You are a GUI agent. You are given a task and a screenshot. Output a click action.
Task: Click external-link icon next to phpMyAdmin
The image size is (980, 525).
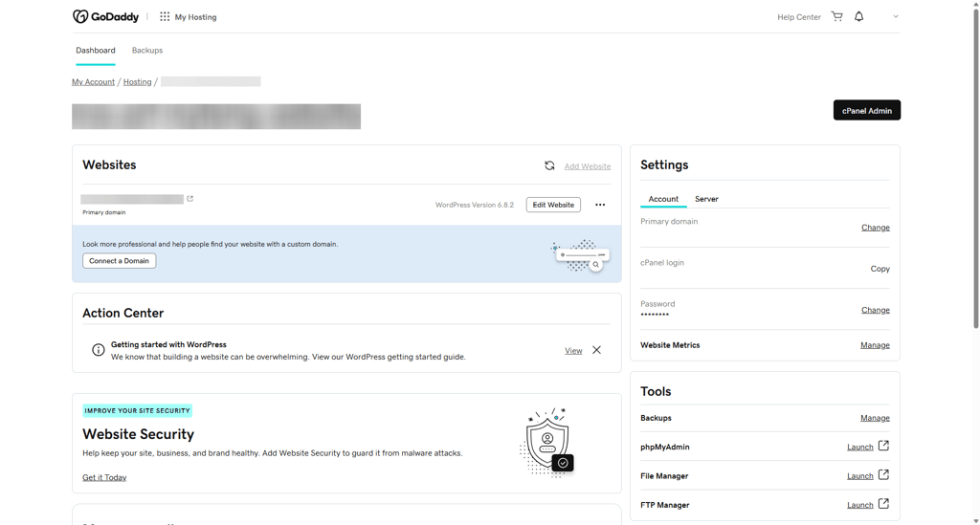point(883,446)
